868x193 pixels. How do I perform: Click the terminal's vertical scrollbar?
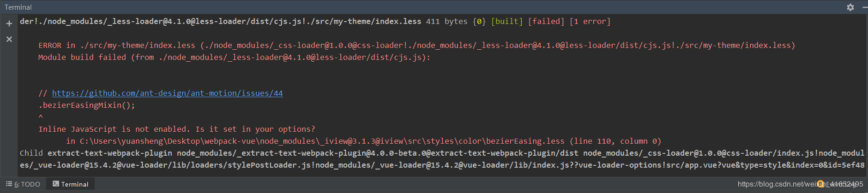pos(866,92)
